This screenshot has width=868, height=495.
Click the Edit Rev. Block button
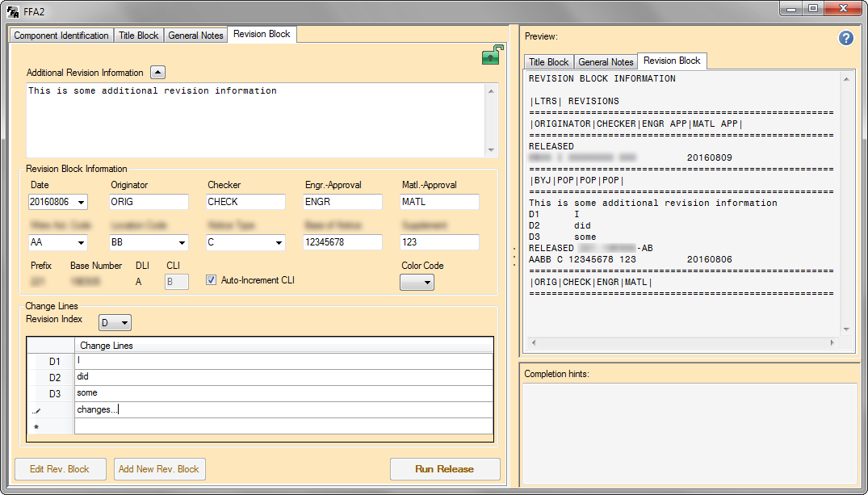61,469
